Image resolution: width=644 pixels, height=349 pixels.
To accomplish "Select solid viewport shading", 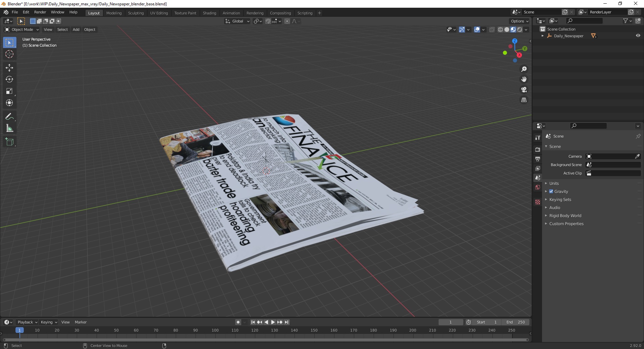I will pyautogui.click(x=507, y=30).
